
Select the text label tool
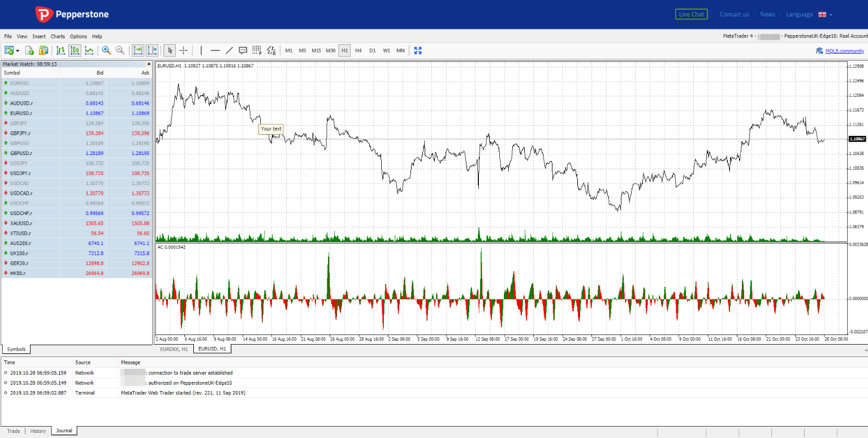point(243,50)
